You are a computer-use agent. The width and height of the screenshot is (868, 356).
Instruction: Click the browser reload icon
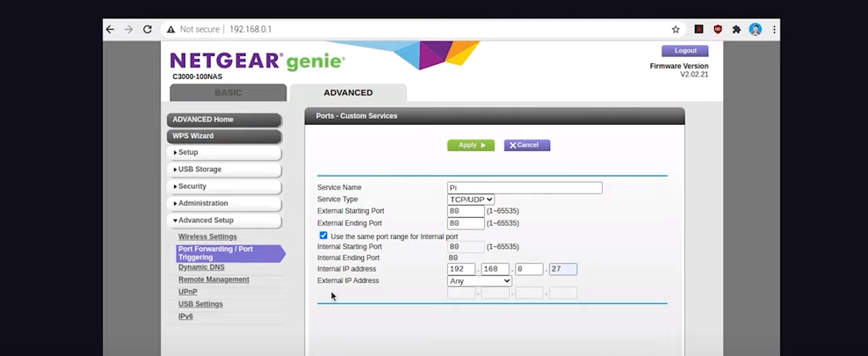point(148,29)
